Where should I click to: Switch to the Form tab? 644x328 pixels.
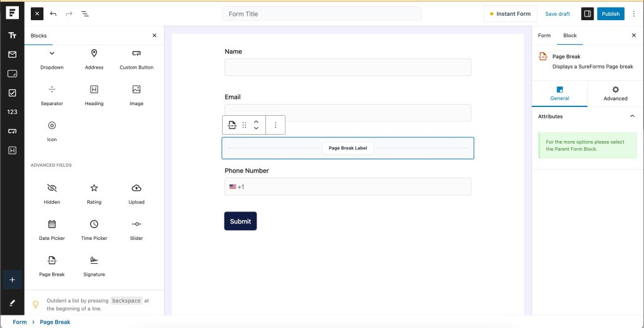point(544,35)
